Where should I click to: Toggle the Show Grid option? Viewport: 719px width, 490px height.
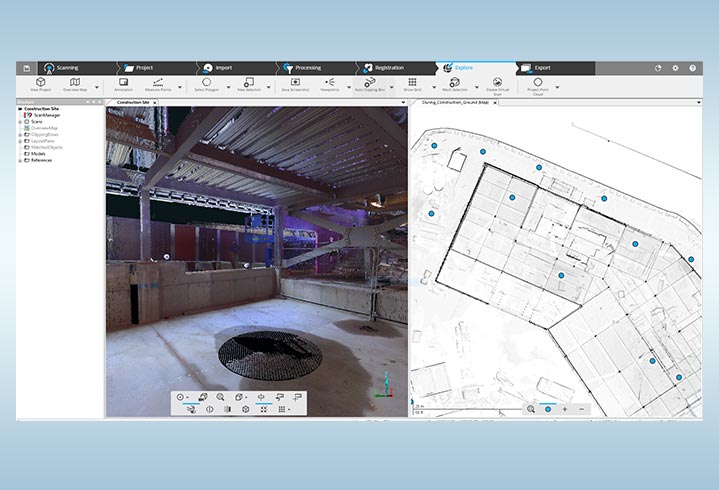[x=412, y=82]
